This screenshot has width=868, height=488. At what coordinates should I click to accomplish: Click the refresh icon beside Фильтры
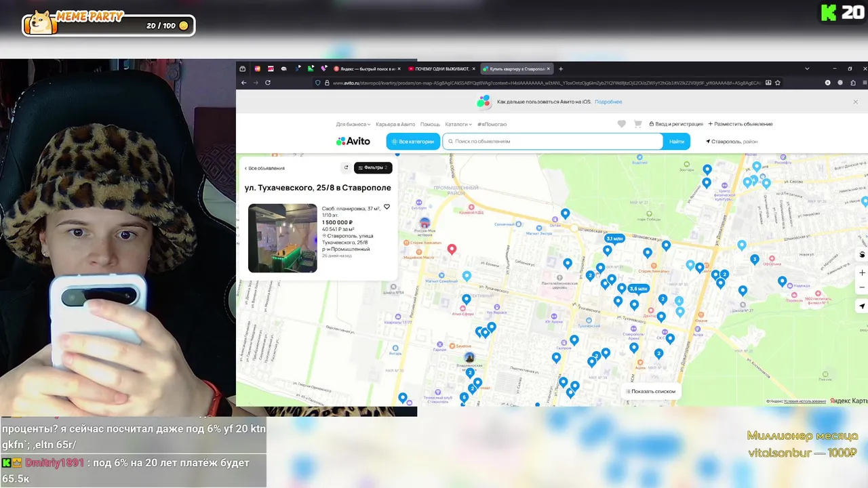346,167
